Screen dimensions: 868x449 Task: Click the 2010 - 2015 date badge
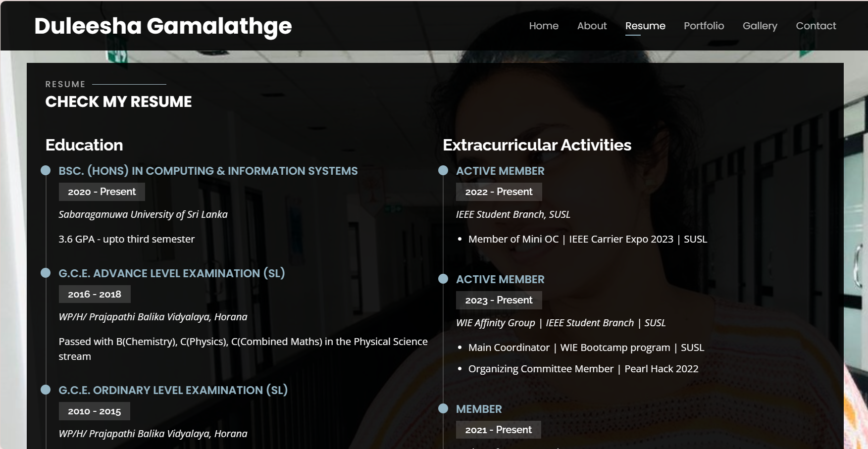point(94,411)
